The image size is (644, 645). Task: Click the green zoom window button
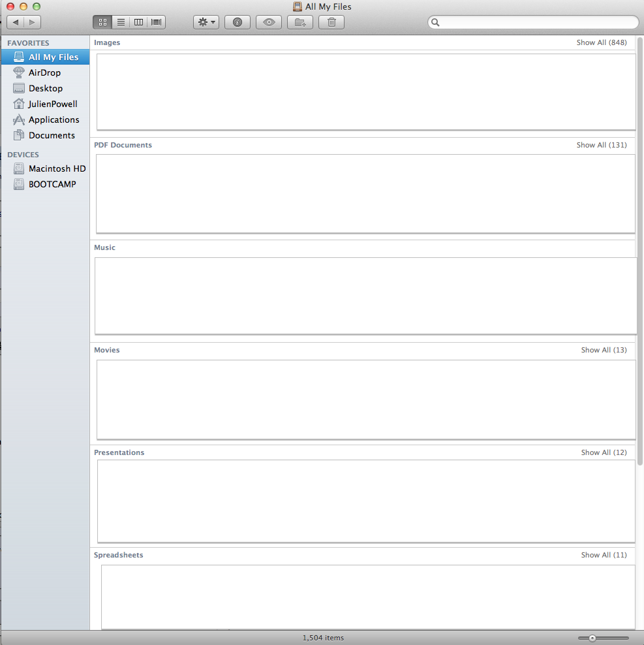tap(37, 6)
